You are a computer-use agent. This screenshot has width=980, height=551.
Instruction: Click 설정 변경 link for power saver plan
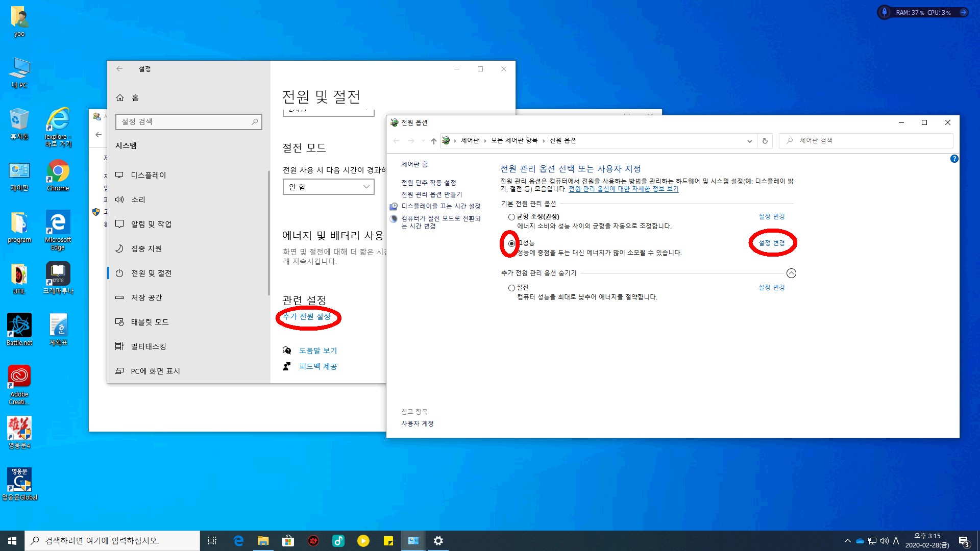[771, 287]
